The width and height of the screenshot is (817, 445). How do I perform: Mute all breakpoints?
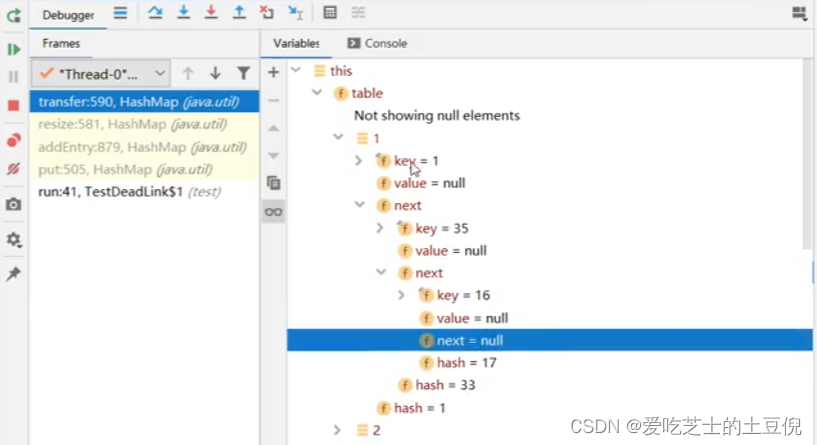tap(14, 169)
